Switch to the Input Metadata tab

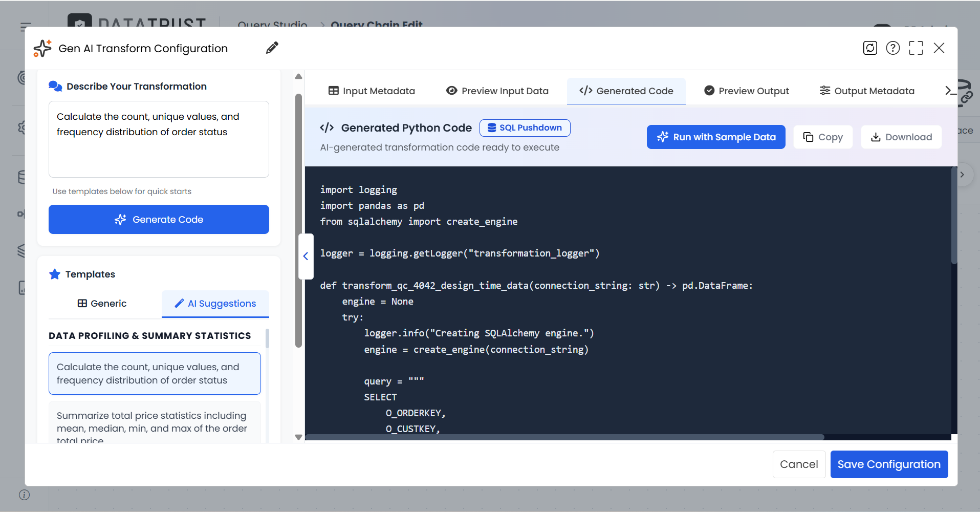[372, 91]
